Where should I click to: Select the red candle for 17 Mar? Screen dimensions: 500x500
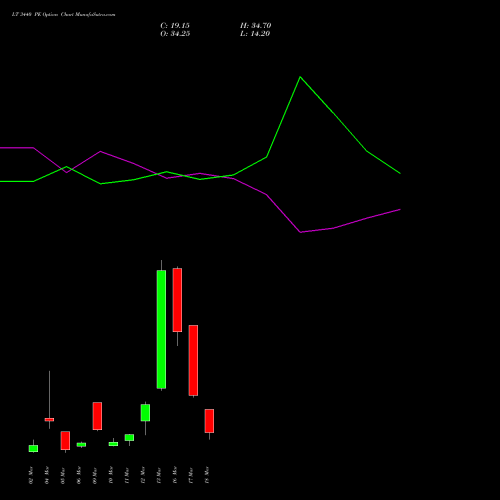[193, 360]
